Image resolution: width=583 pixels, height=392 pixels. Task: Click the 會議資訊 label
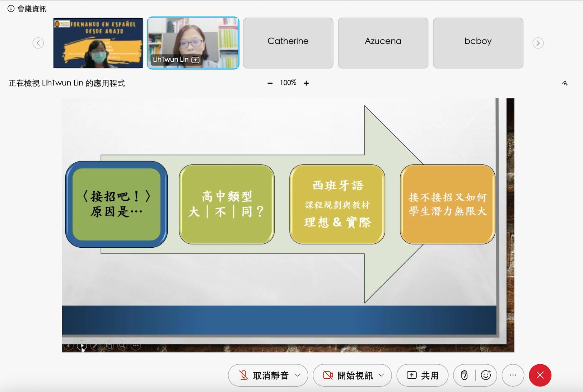[x=32, y=9]
